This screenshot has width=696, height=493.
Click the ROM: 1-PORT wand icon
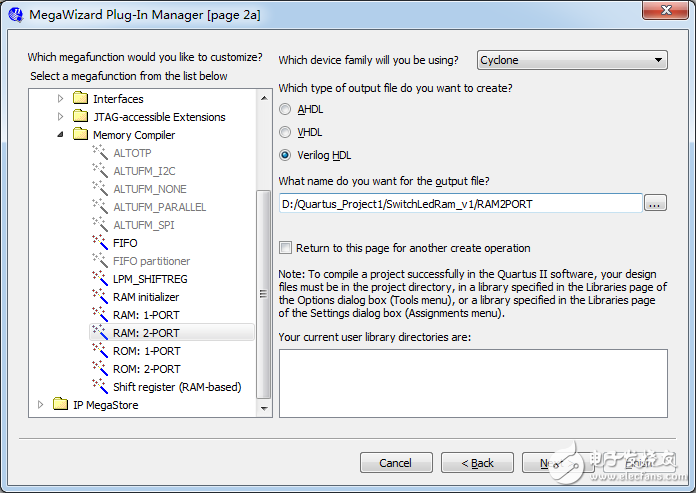click(100, 351)
